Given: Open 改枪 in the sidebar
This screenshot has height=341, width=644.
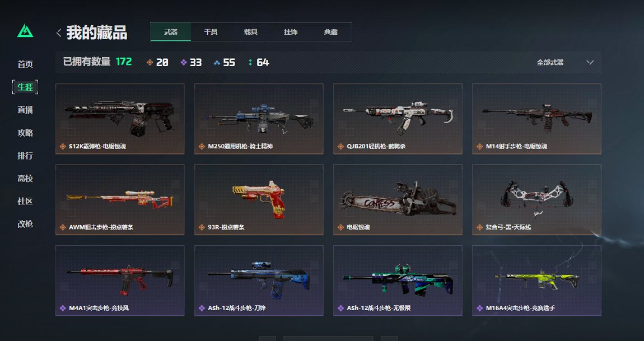Looking at the screenshot, I should coord(25,224).
